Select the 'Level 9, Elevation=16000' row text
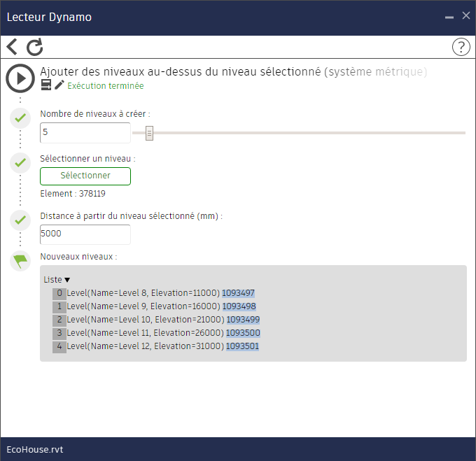The image size is (476, 461). coord(143,306)
